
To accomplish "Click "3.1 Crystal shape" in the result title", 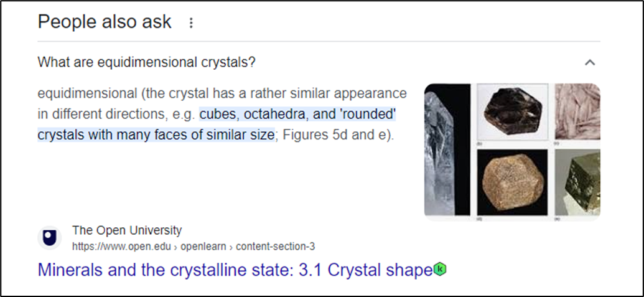I will (380, 270).
